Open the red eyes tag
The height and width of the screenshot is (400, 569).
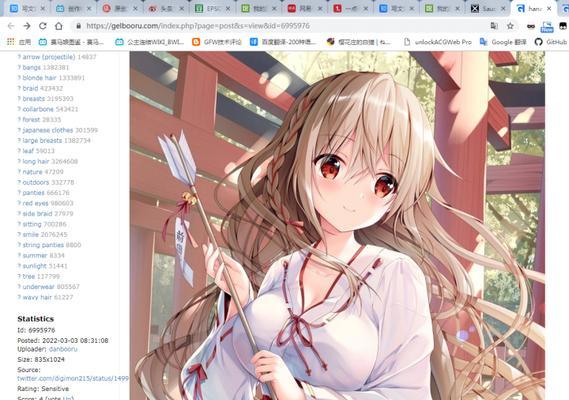click(35, 203)
